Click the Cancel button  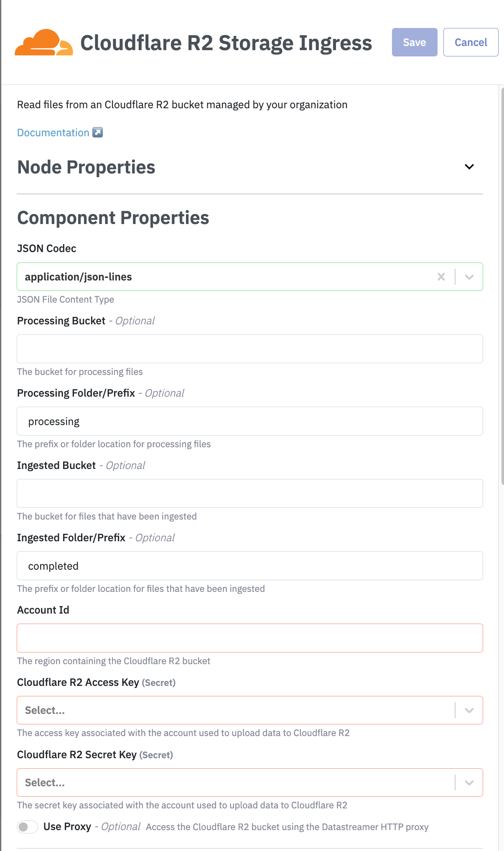pyautogui.click(x=471, y=42)
